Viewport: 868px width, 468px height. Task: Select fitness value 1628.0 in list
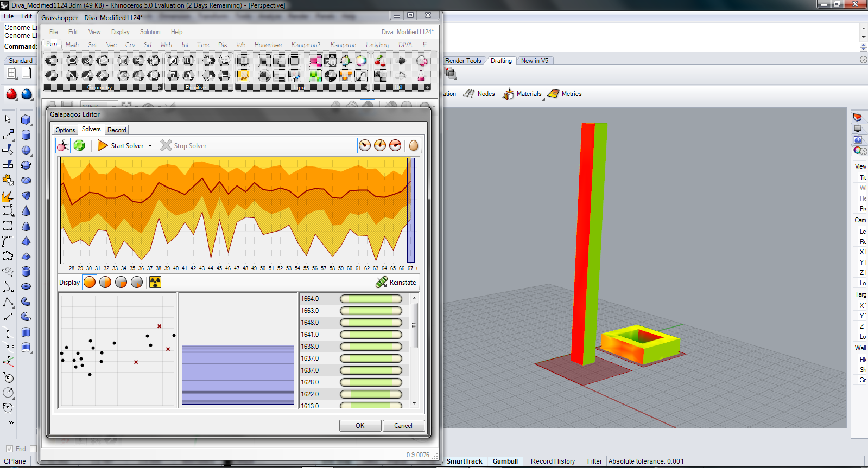[310, 382]
